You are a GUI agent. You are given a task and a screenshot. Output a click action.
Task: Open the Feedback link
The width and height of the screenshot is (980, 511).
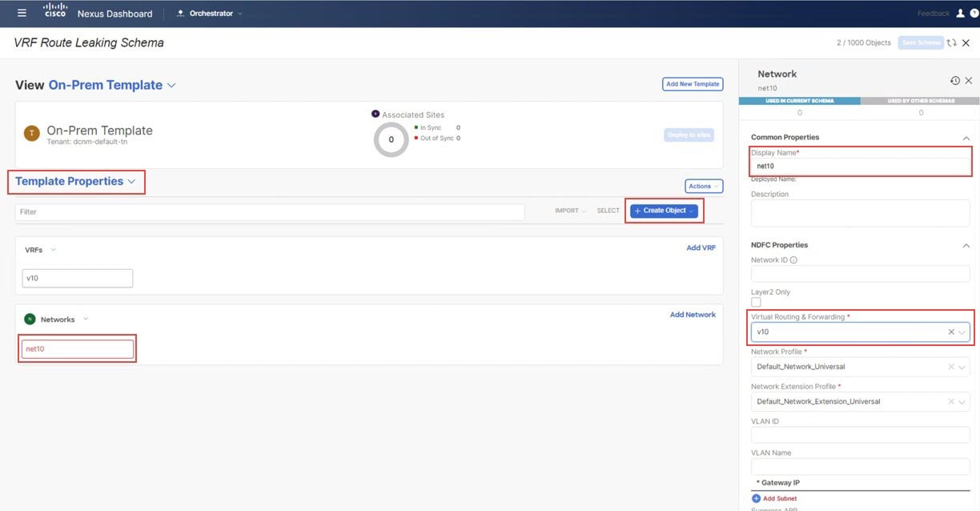[934, 14]
